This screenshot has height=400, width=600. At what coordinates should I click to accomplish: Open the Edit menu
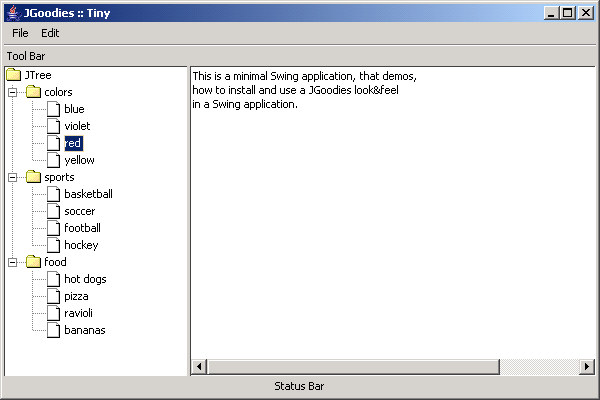(50, 33)
